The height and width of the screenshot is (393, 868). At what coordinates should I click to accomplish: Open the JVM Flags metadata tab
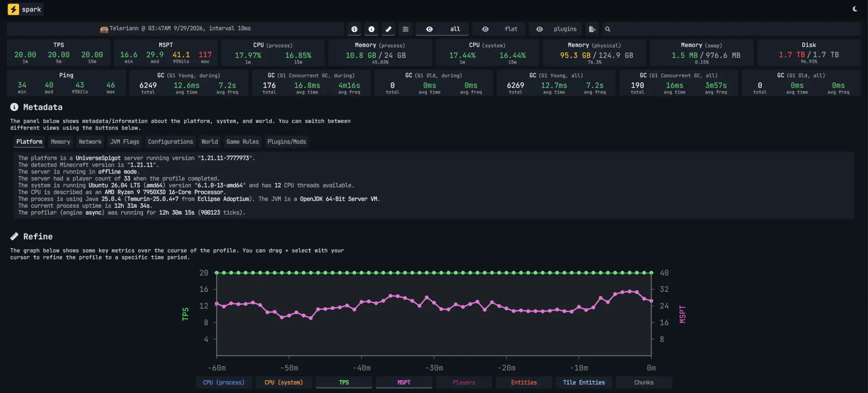tap(125, 142)
